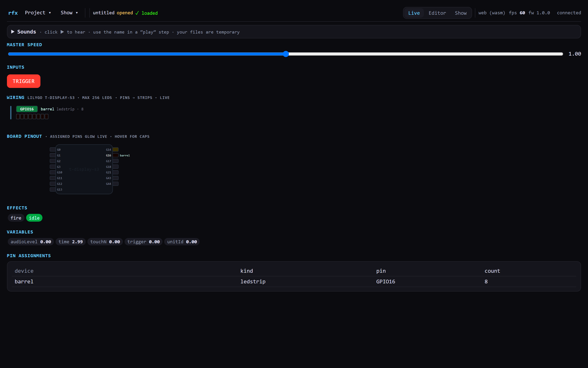
Task: Click the loaded status text
Action: (150, 13)
